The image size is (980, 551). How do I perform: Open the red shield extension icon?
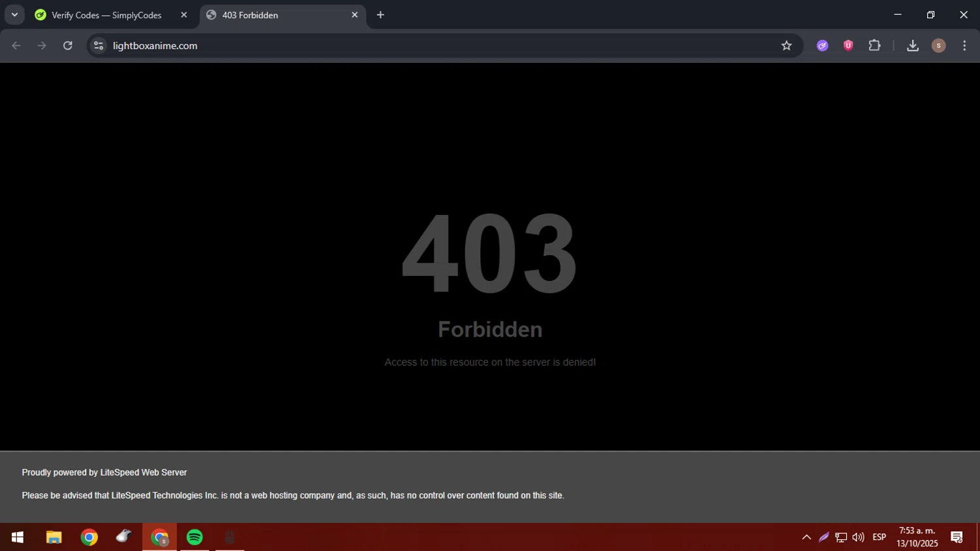[848, 46]
